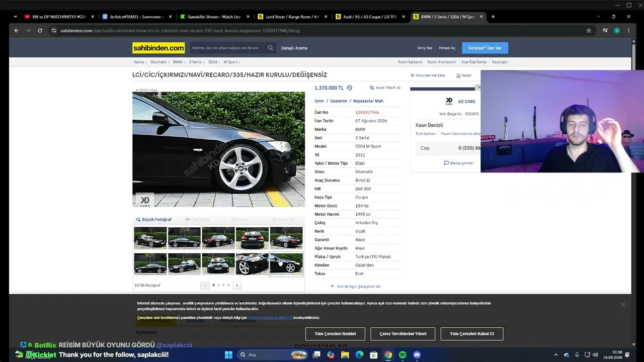Select the first thumbnail in the top row
This screenshot has width=644, height=362.
point(150,238)
